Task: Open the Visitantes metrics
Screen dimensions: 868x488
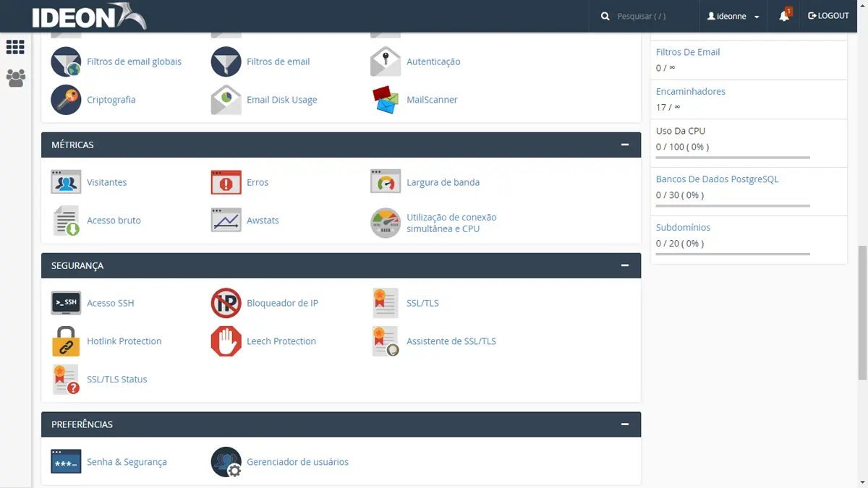Action: (x=106, y=182)
